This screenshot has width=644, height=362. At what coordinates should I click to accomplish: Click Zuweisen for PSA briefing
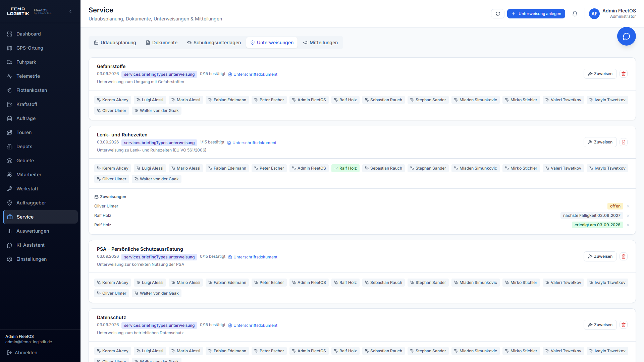click(600, 256)
